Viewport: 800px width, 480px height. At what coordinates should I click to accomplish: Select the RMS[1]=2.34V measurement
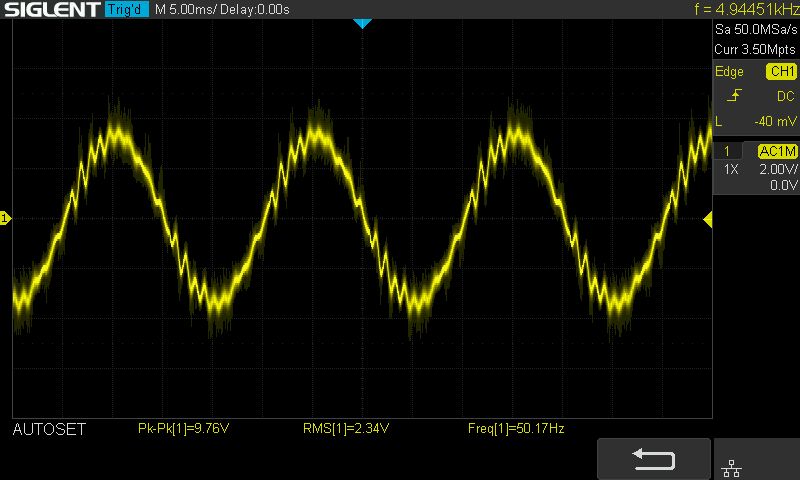point(346,428)
